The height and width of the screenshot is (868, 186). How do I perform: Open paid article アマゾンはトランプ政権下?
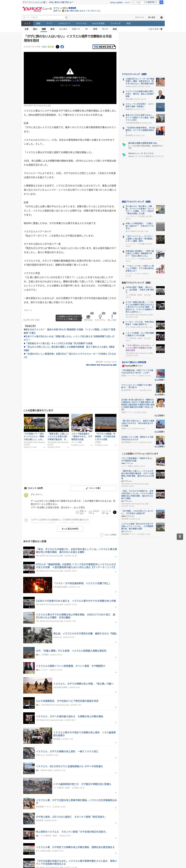137,386
